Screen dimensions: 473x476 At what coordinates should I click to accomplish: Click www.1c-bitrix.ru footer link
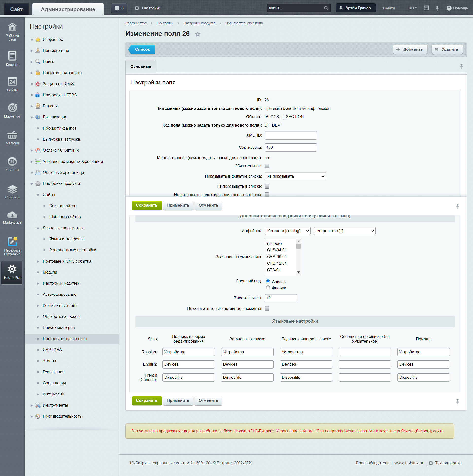point(409,463)
